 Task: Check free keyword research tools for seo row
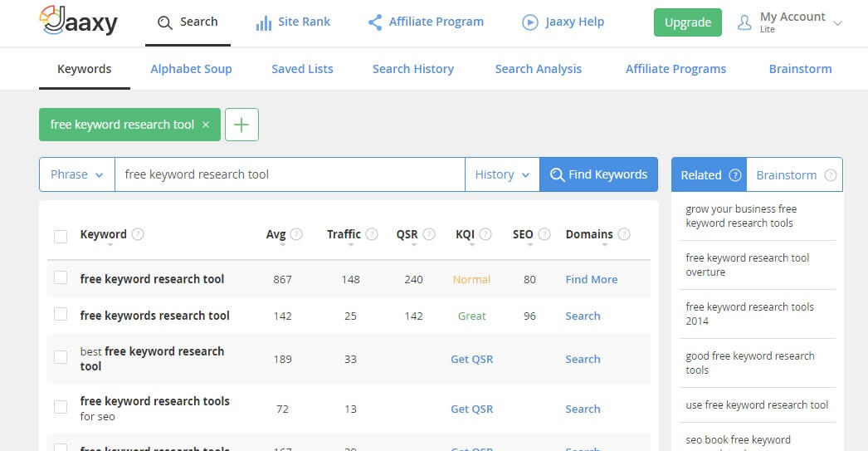pyautogui.click(x=61, y=407)
